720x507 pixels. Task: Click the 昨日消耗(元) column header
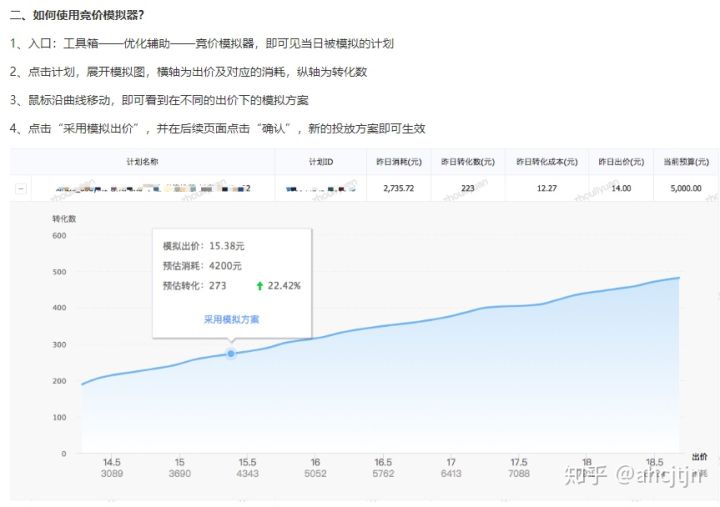click(x=399, y=162)
